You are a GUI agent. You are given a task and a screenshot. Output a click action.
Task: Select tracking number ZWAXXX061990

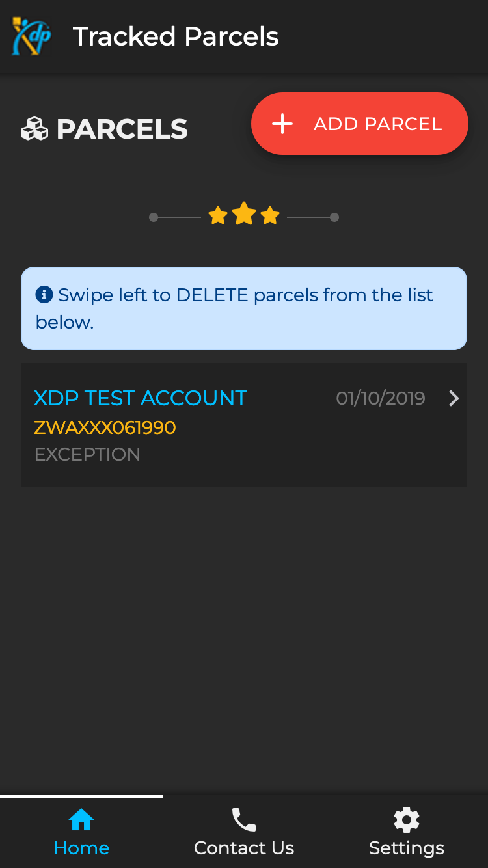[x=105, y=427]
